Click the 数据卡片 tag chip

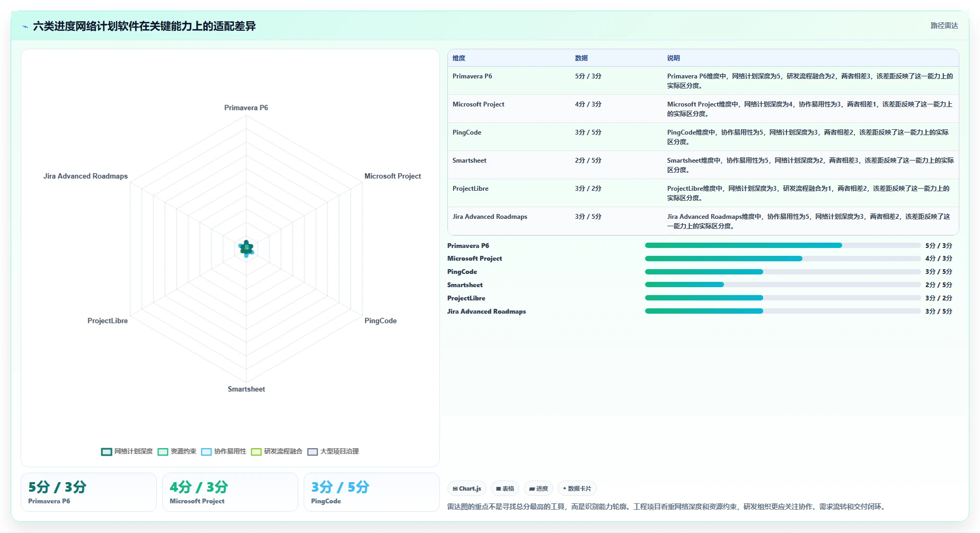577,488
